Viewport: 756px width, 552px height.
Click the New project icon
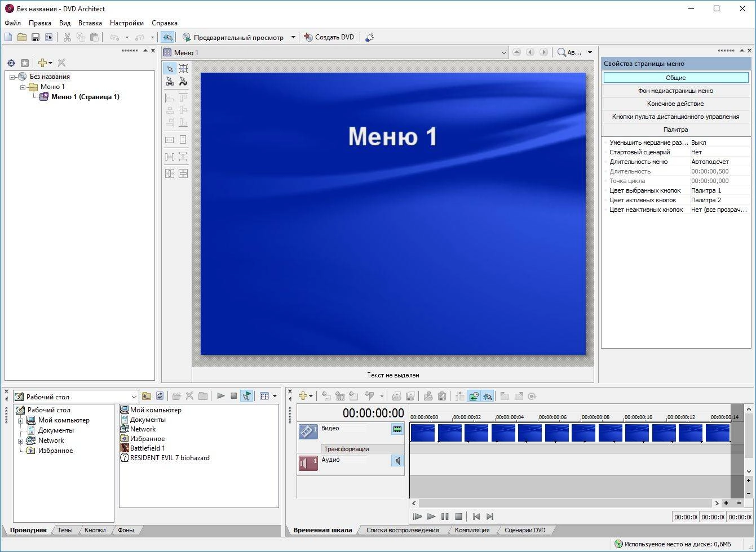[8, 37]
